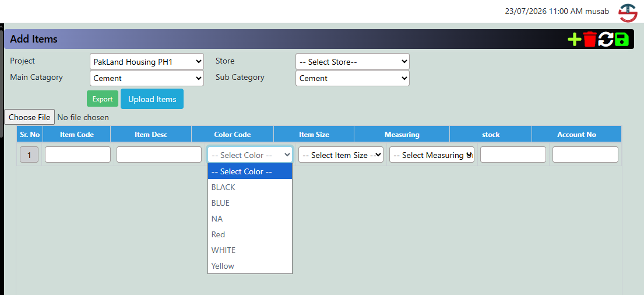The width and height of the screenshot is (644, 295).
Task: Click the Choose File button
Action: point(30,117)
